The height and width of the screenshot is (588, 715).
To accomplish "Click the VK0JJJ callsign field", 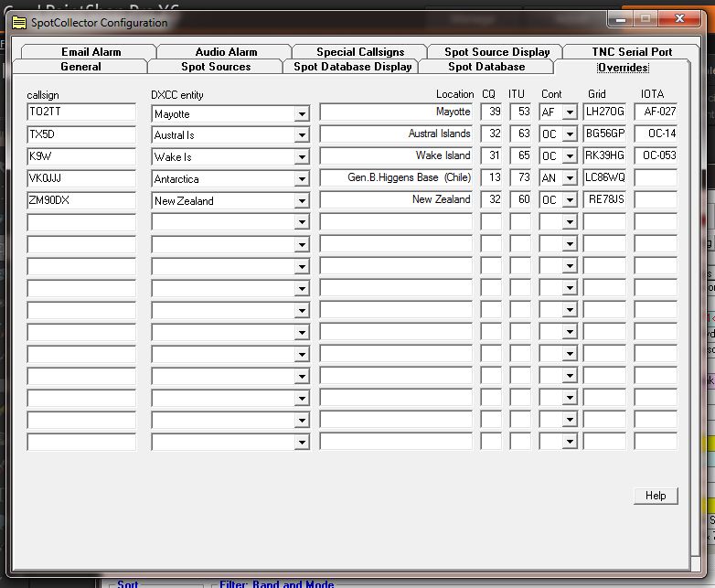I will click(81, 178).
